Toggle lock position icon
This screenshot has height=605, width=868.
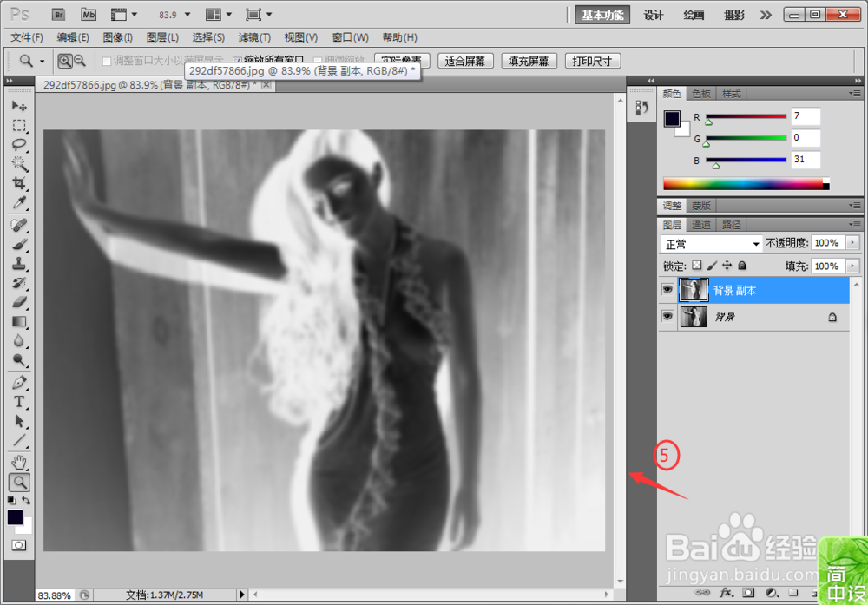point(727,266)
